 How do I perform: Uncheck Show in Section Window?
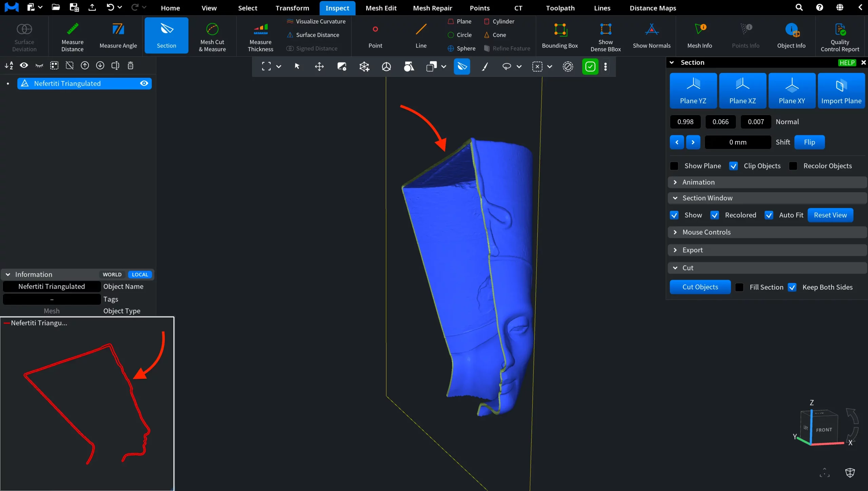[x=674, y=215]
